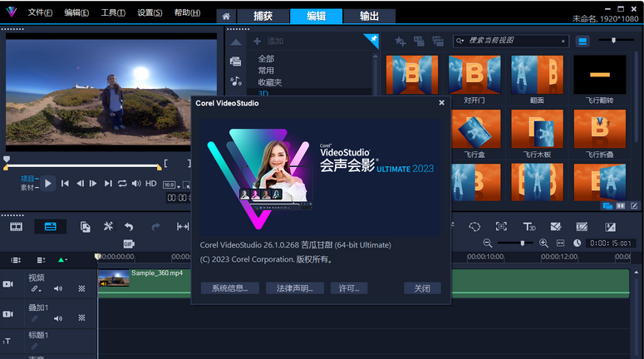The width and height of the screenshot is (644, 359).
Task: Switch to the 编辑 tab
Action: point(317,16)
